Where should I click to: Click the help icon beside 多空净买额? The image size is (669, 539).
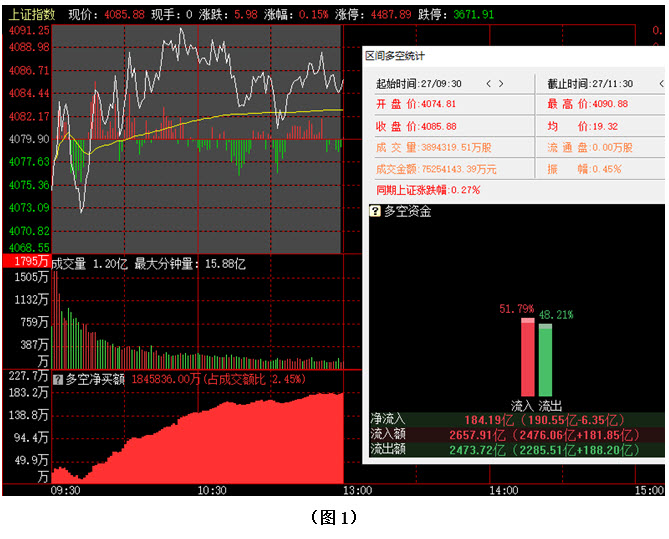click(58, 379)
